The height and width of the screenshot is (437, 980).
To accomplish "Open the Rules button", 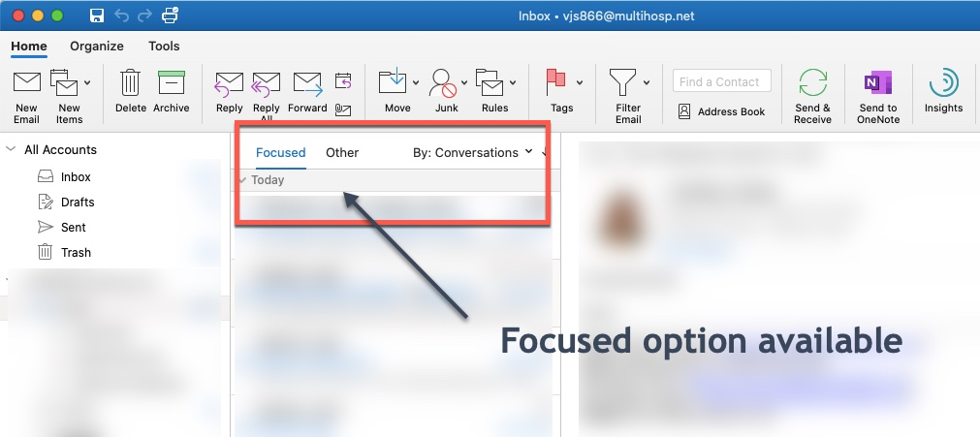I will click(x=491, y=92).
